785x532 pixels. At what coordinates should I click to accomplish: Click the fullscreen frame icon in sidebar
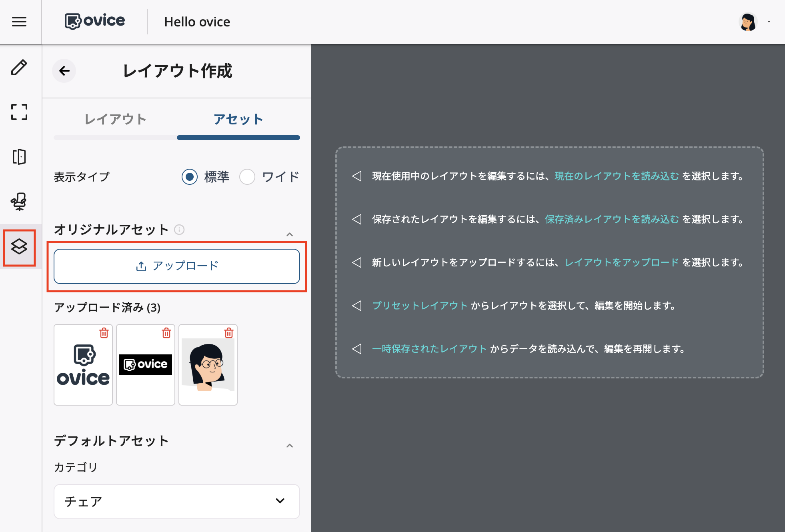pos(19,112)
